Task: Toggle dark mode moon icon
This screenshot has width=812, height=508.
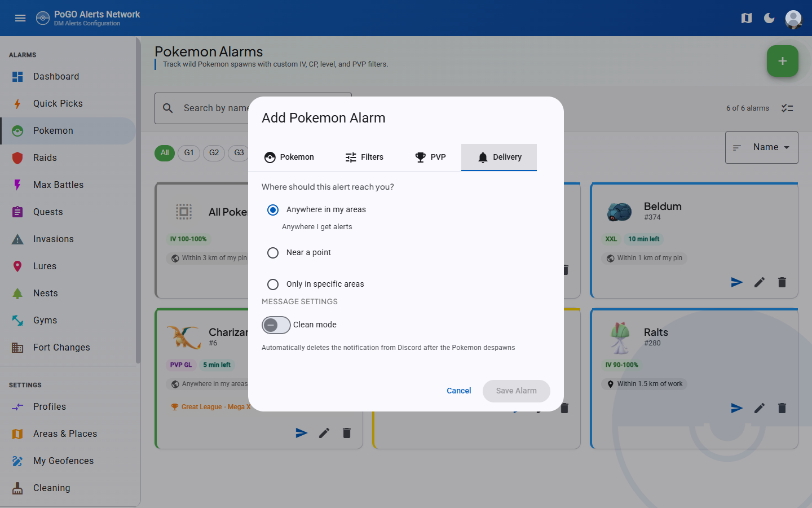Action: coord(769,18)
